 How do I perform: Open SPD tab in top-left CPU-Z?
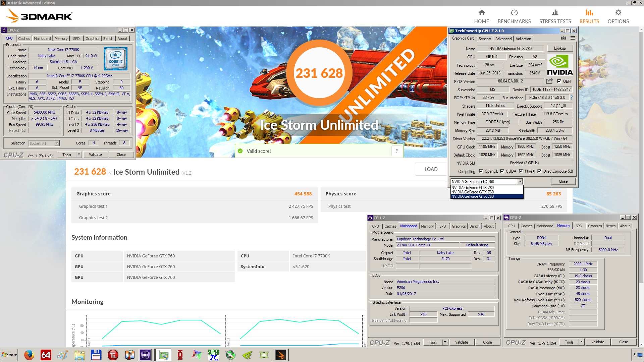76,39
